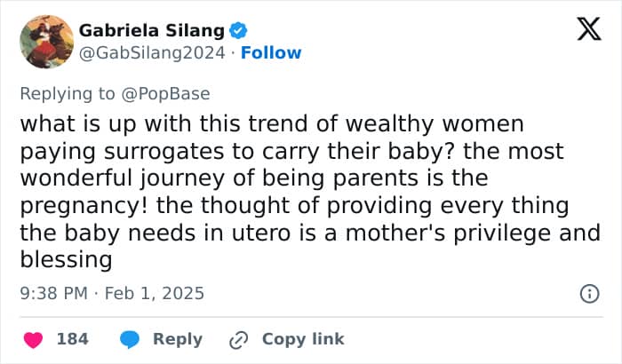Click the 9:38 PM time text
This screenshot has width=622, height=364.
click(52, 292)
